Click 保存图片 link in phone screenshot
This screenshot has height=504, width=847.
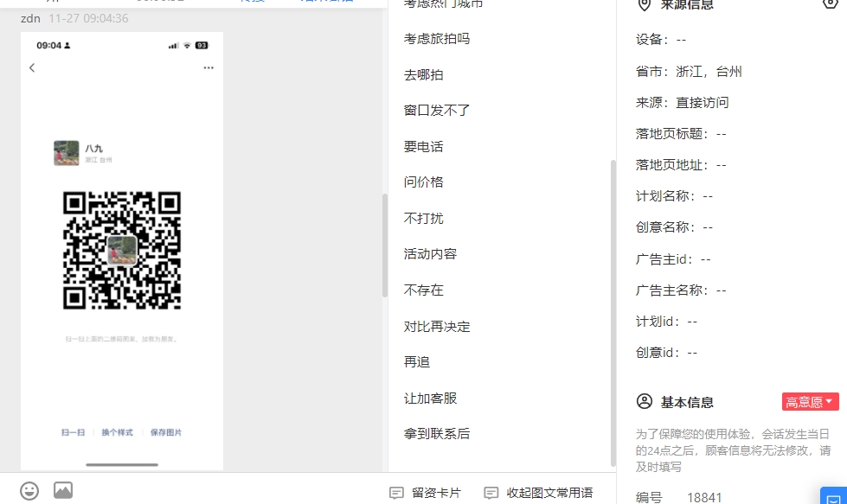pos(166,432)
